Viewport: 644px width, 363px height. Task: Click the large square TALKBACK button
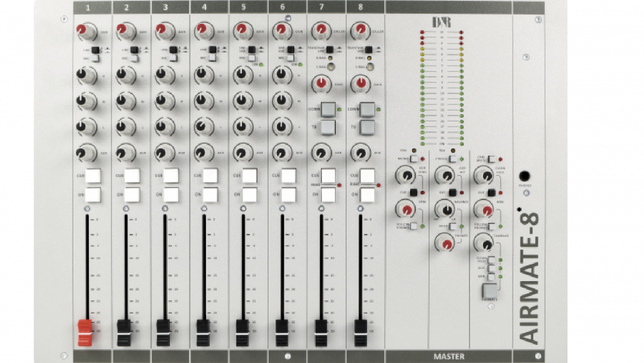point(489,290)
